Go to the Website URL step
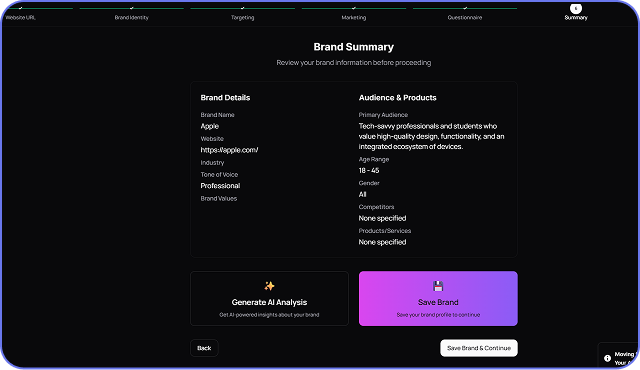The width and height of the screenshot is (640, 370). coord(20,18)
